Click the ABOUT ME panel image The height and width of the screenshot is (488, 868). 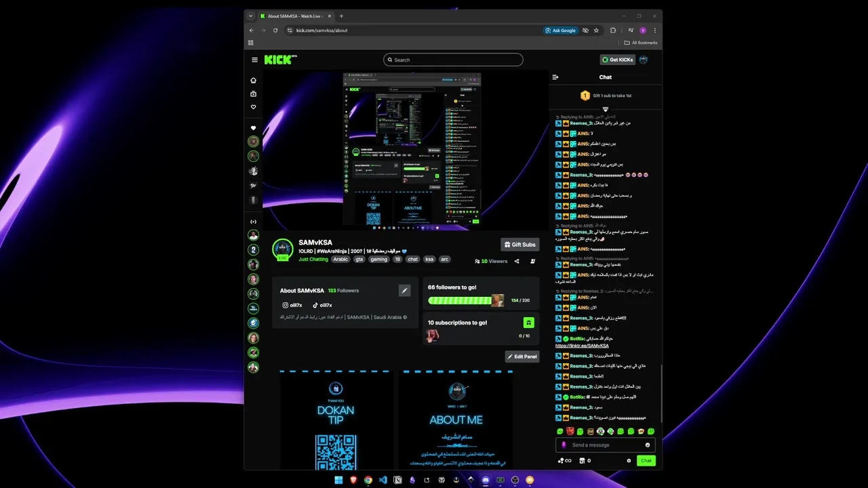coord(456,420)
